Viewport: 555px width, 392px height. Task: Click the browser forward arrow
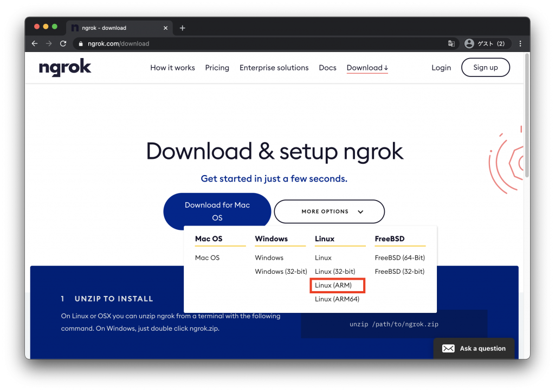[x=49, y=43]
